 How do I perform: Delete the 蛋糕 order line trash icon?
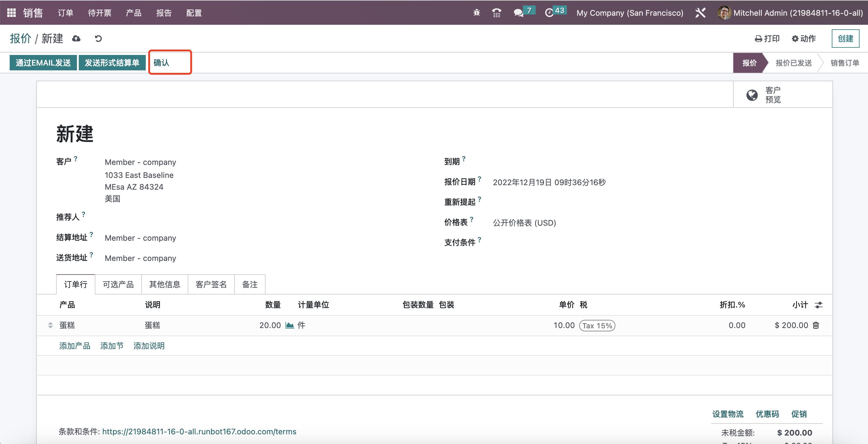pyautogui.click(x=816, y=325)
